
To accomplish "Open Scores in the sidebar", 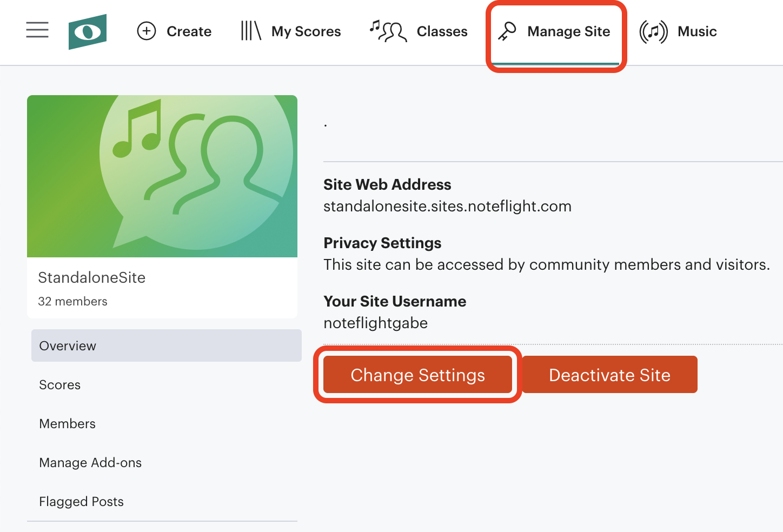I will [x=59, y=385].
